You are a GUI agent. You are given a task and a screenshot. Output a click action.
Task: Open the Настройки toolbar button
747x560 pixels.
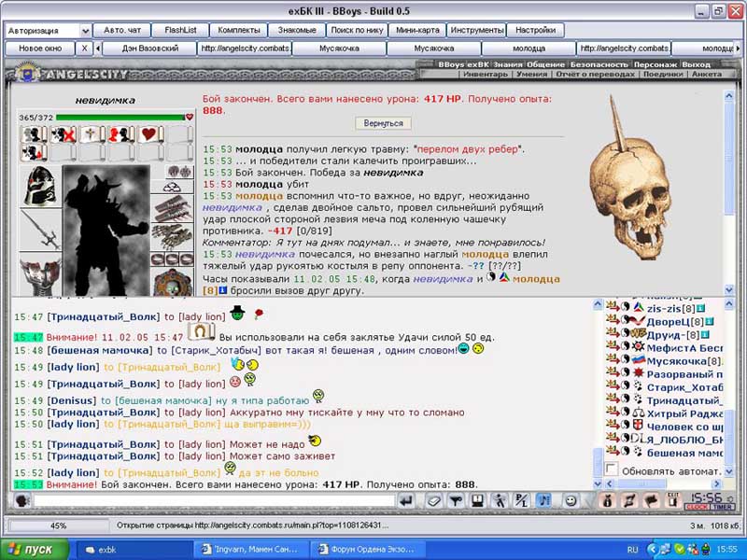click(x=535, y=30)
